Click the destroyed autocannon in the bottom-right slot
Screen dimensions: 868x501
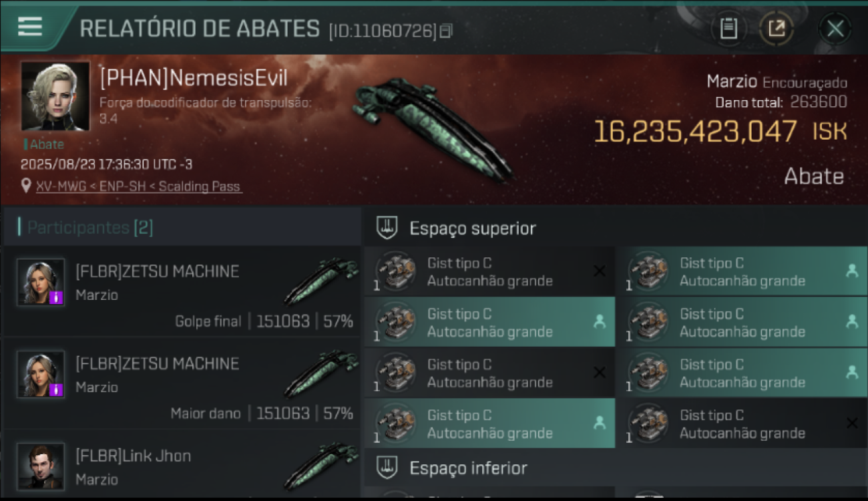pos(740,424)
